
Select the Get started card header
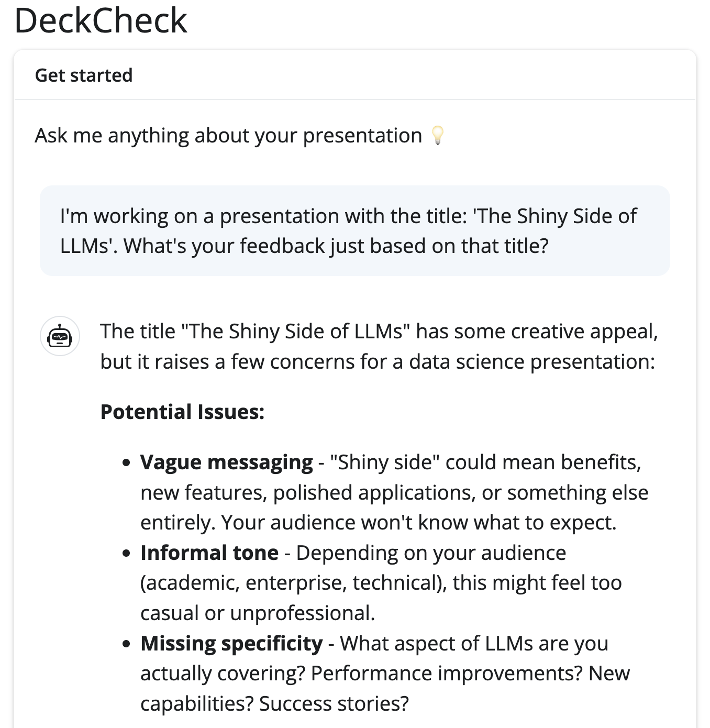click(x=84, y=75)
